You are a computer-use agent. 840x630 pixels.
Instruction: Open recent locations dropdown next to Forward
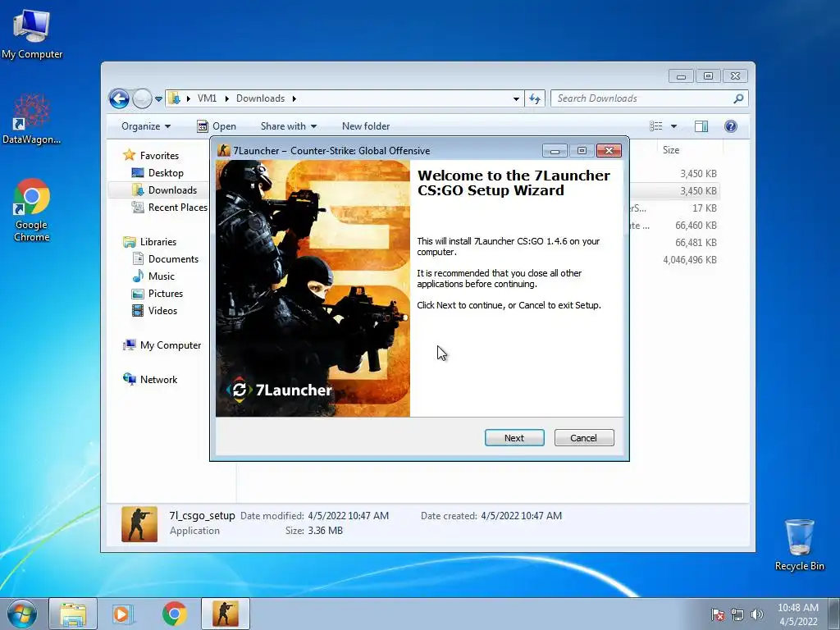[x=158, y=99]
